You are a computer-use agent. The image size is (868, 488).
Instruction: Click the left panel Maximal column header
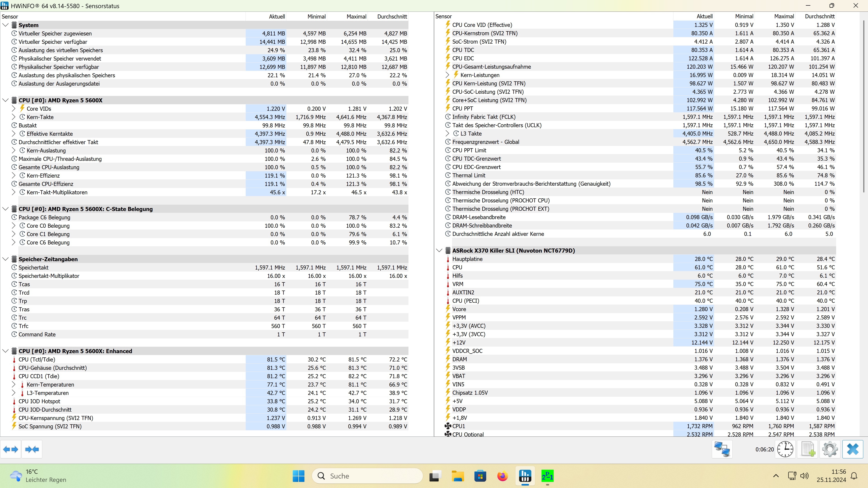click(x=347, y=16)
